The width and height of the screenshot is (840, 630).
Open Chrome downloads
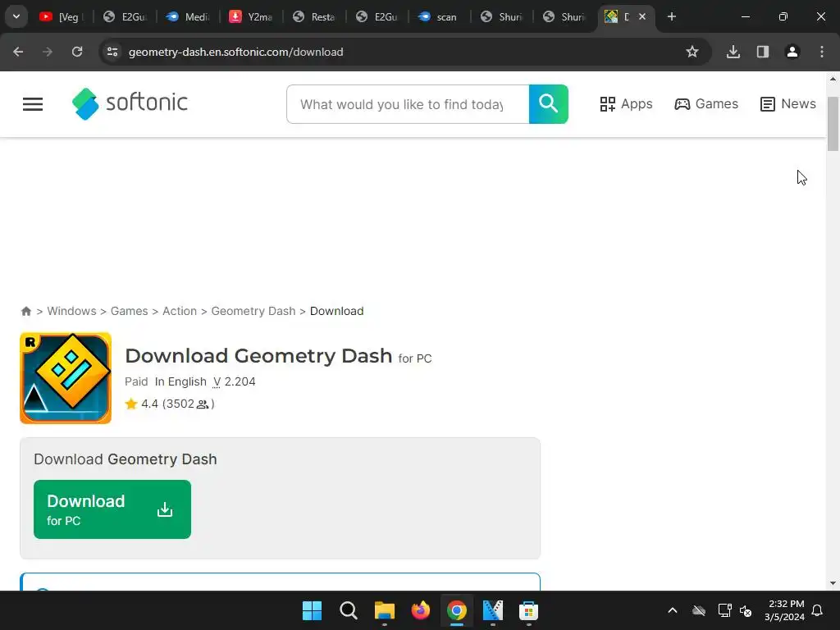733,52
